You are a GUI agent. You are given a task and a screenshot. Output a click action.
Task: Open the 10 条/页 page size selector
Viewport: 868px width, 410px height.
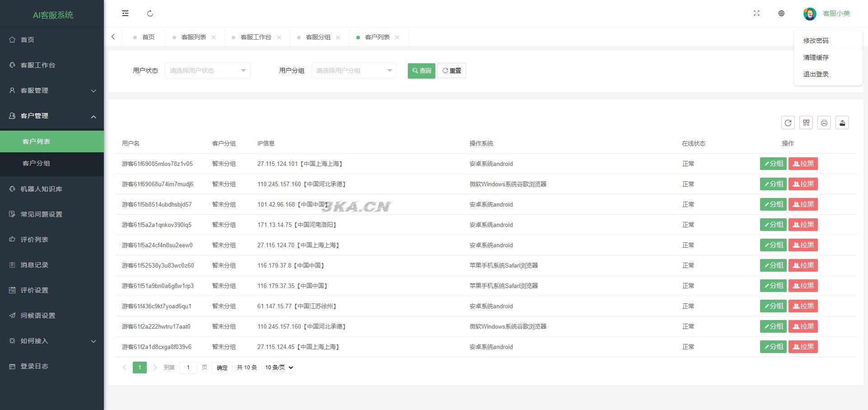pyautogui.click(x=279, y=368)
